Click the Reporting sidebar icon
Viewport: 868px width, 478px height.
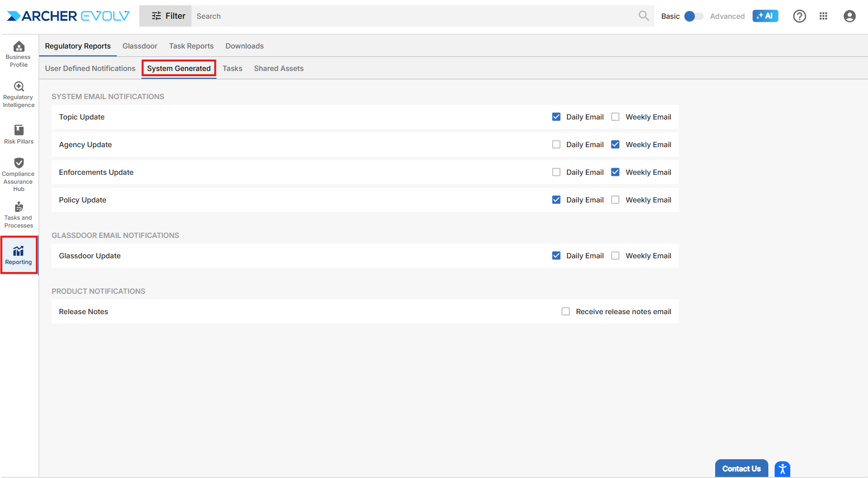coord(19,255)
